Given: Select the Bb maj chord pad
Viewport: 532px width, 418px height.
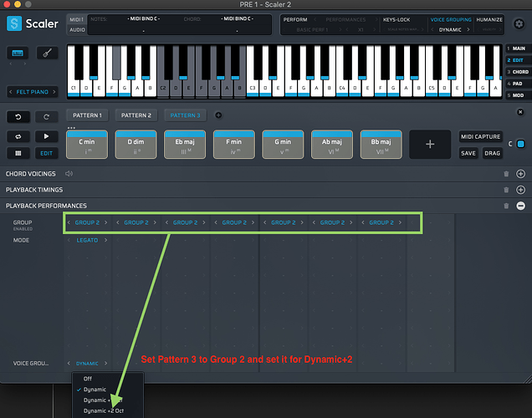Looking at the screenshot, I should 381,145.
